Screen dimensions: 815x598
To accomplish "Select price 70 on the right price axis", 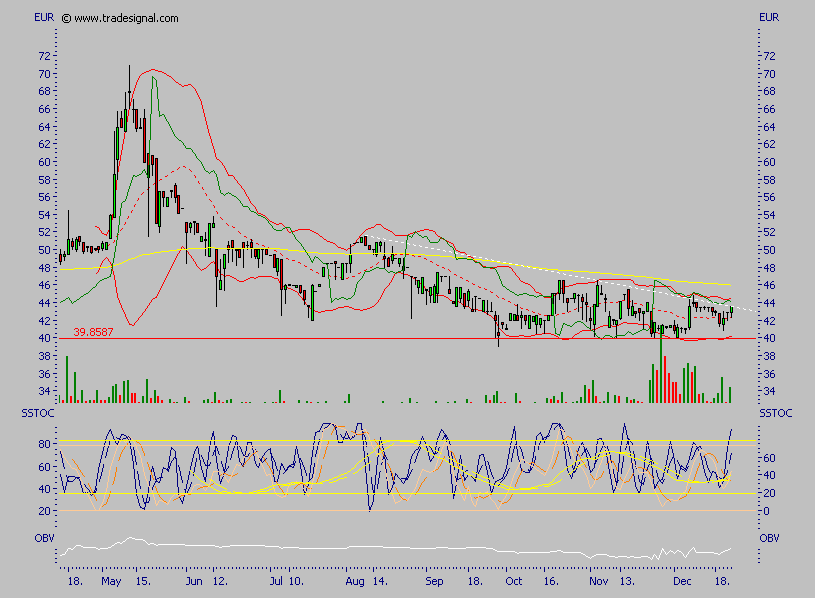I will [x=769, y=74].
